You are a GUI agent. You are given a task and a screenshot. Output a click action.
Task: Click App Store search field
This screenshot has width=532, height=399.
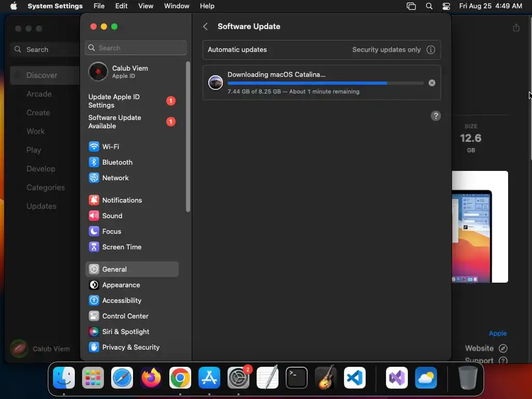pos(45,49)
